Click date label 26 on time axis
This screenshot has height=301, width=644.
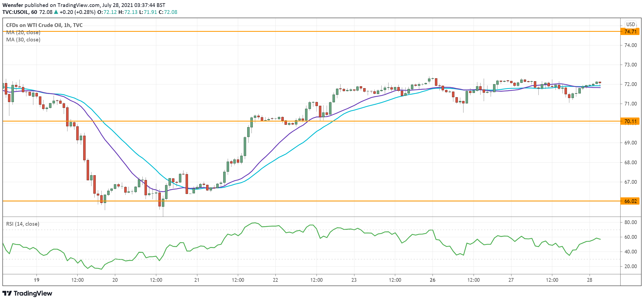click(433, 280)
